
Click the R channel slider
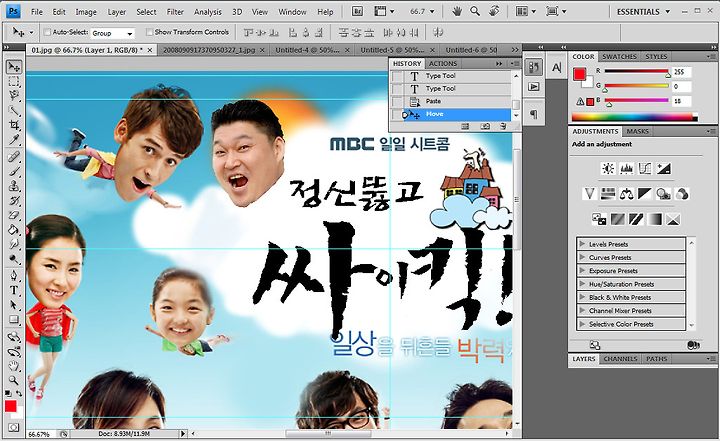tap(636, 72)
